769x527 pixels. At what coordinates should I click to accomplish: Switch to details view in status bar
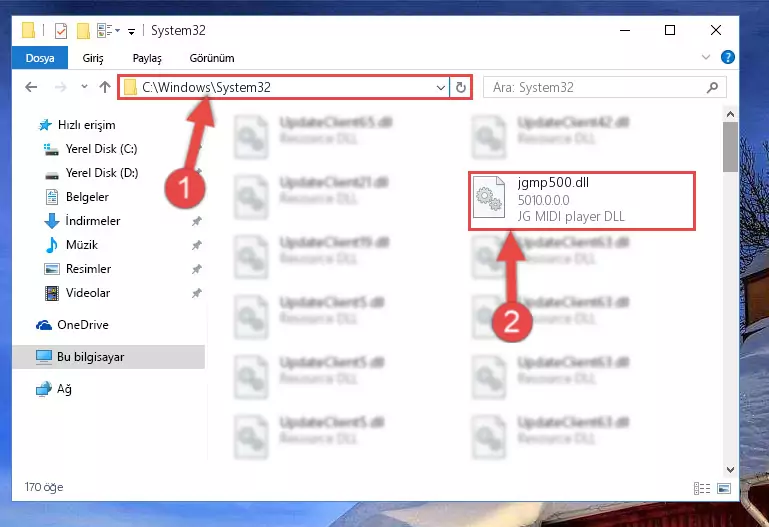[x=702, y=488]
